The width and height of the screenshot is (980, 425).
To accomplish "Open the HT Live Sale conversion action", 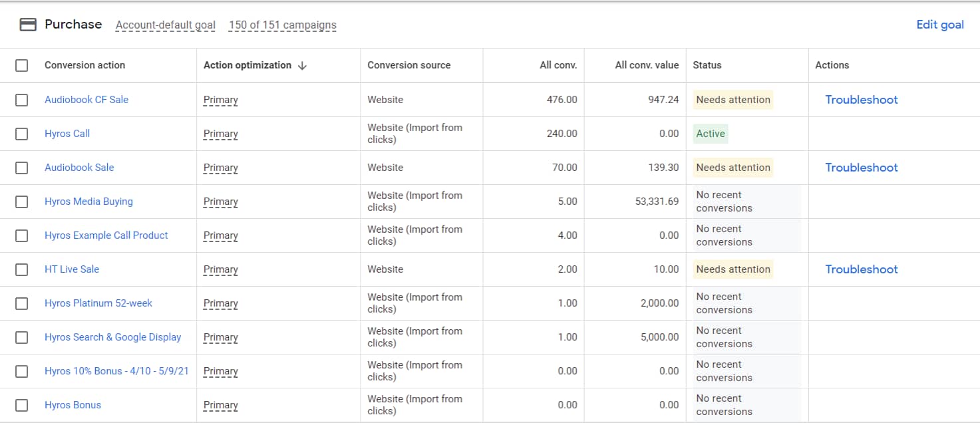I will pyautogui.click(x=72, y=269).
